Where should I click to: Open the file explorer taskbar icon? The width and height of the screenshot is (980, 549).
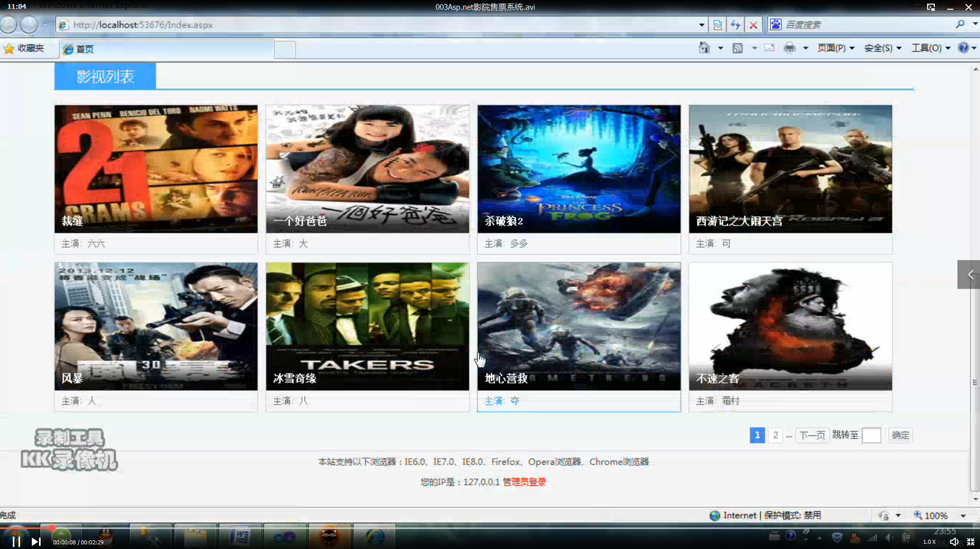point(195,537)
